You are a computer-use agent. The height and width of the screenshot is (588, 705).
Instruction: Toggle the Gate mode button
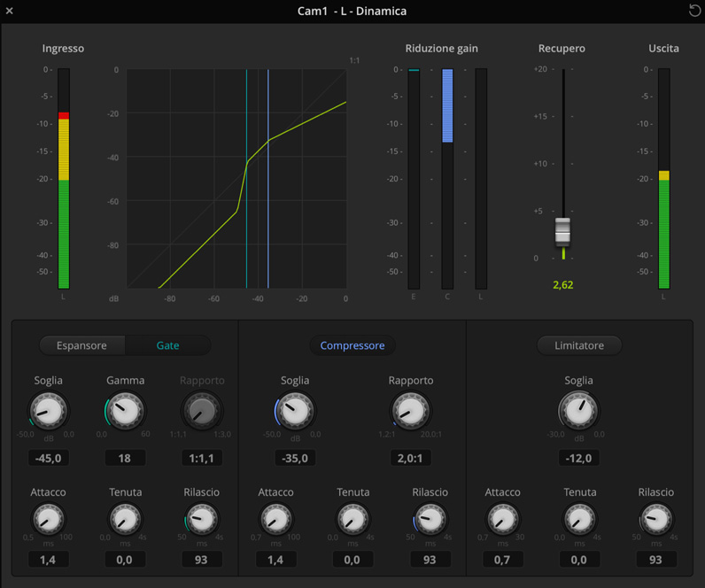pyautogui.click(x=167, y=345)
